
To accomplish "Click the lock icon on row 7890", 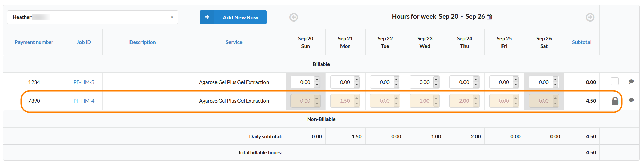I will [x=615, y=101].
